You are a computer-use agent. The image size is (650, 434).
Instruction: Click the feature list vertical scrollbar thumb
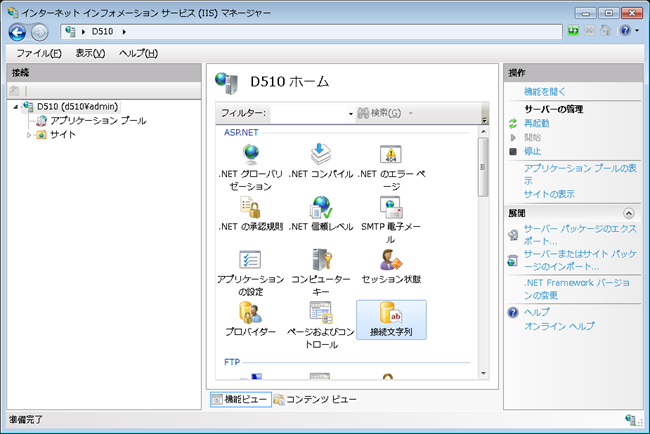point(483,167)
